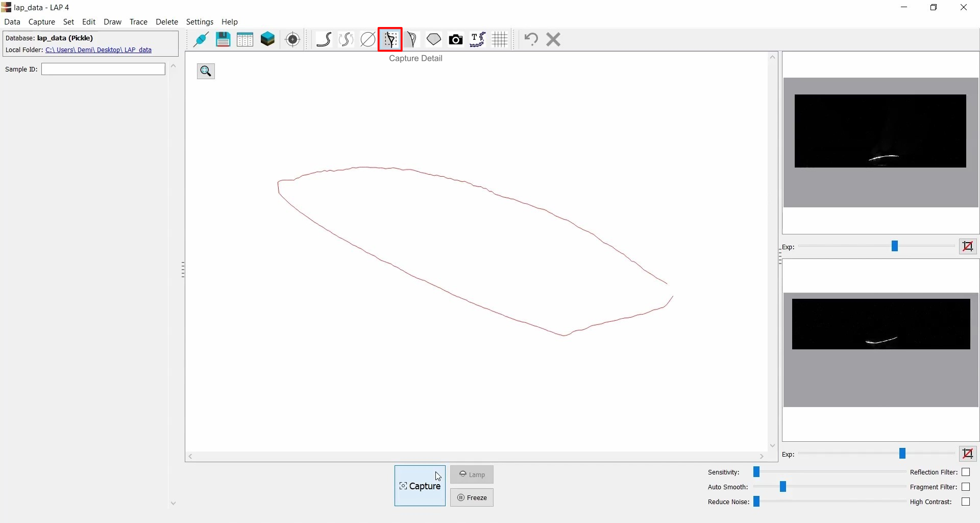Click the upper camera Exp slider handle
This screenshot has width=980, height=523.
[895, 247]
